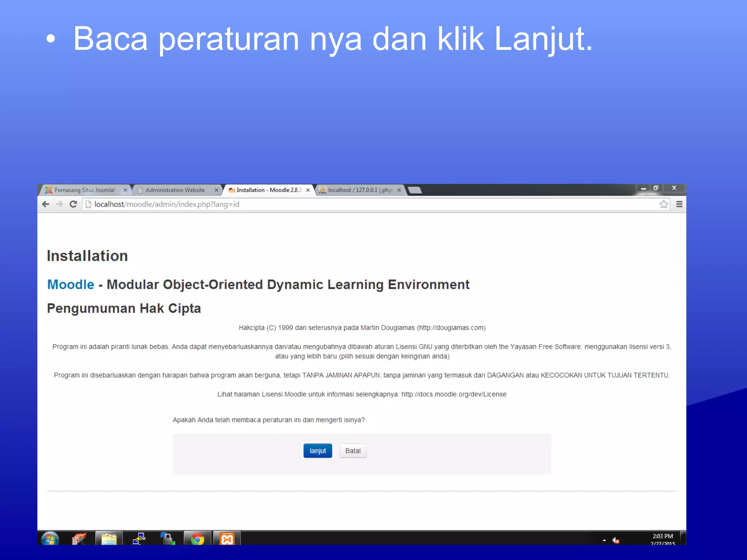Viewport: 747px width, 560px height.
Task: Open the XAMPP taskbar icon
Action: pyautogui.click(x=227, y=538)
